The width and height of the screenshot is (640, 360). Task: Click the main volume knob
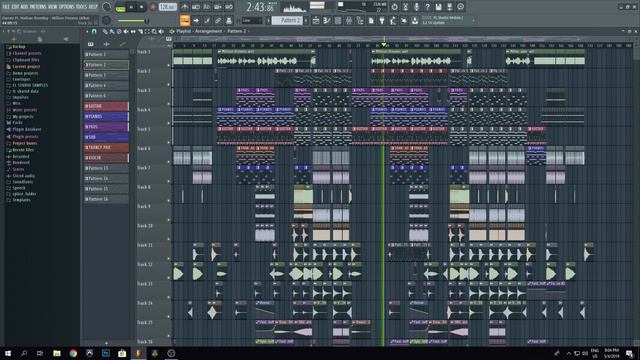[x=107, y=7]
